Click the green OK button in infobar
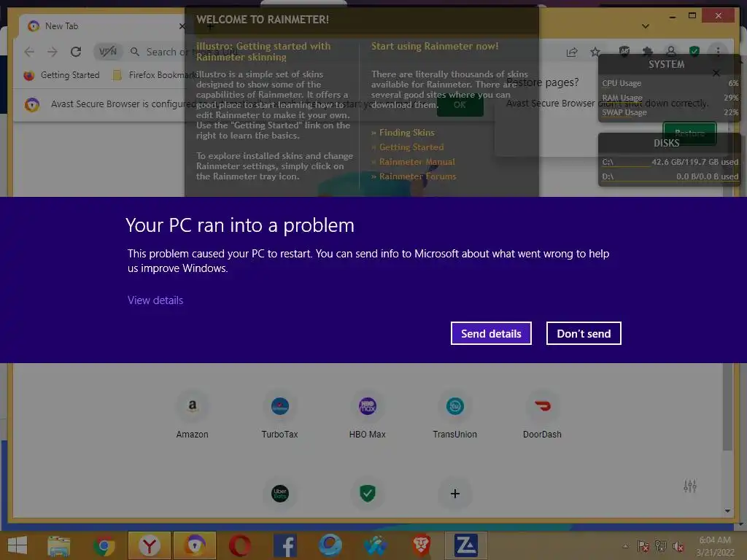747x560 pixels. [x=460, y=105]
